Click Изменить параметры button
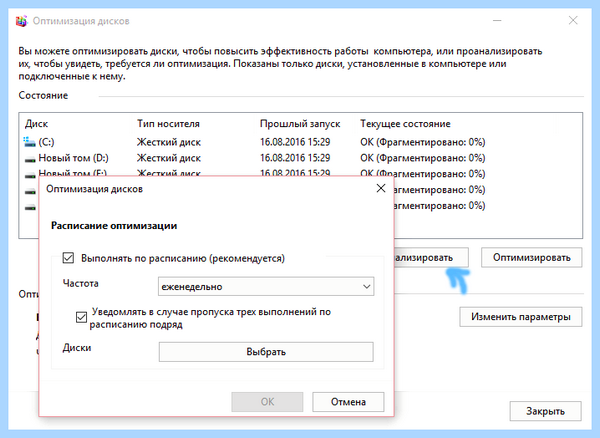Screen dimensions: 600x438 pos(520,317)
